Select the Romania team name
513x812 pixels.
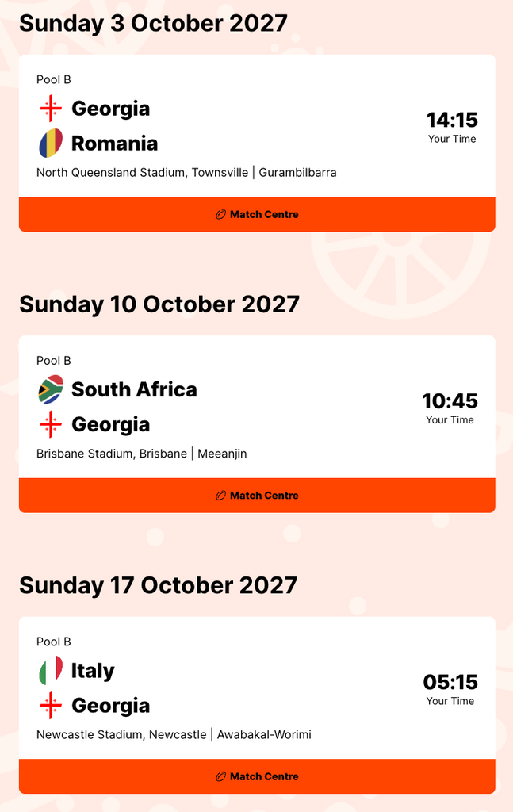coord(114,144)
